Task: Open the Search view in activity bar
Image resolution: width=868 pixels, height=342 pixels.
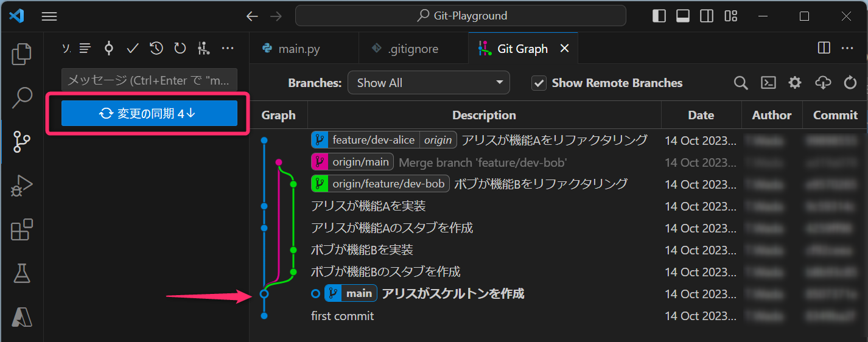Action: [21, 97]
